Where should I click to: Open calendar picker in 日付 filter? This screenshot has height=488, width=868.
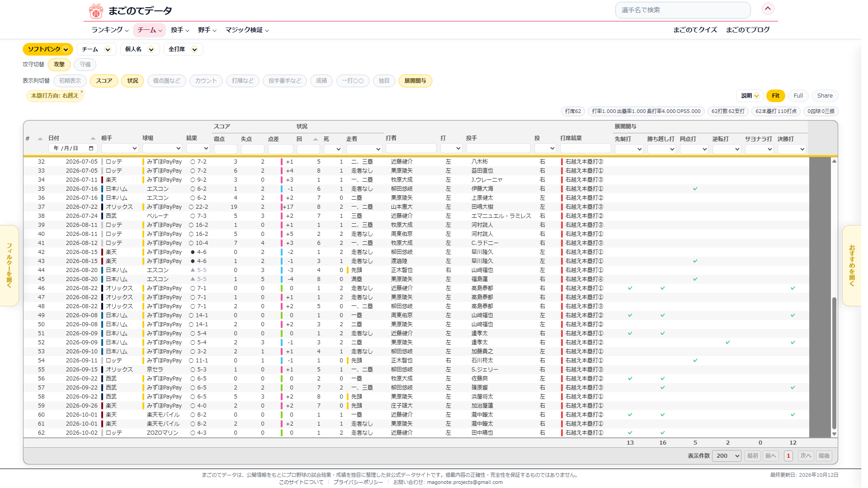point(91,148)
